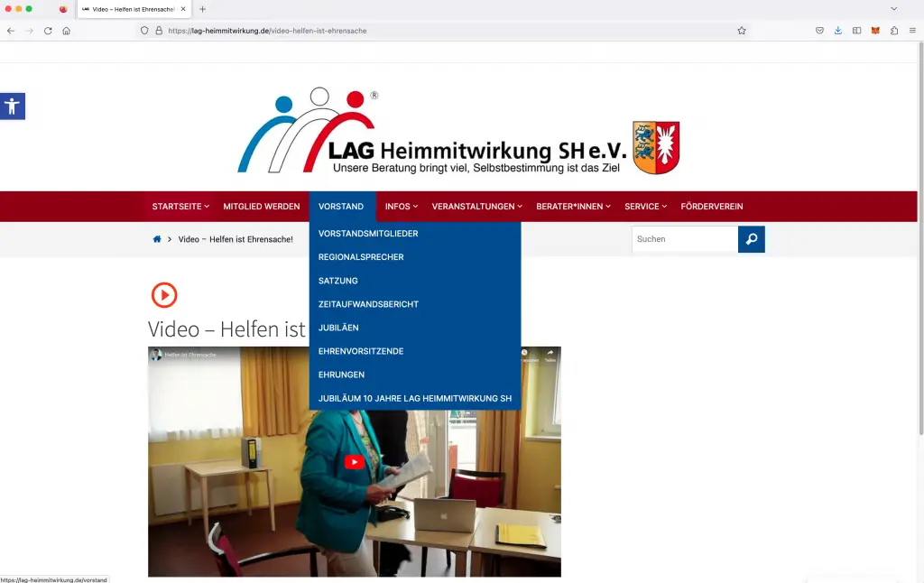This screenshot has width=924, height=583.
Task: Play the YouTube video
Action: click(354, 462)
